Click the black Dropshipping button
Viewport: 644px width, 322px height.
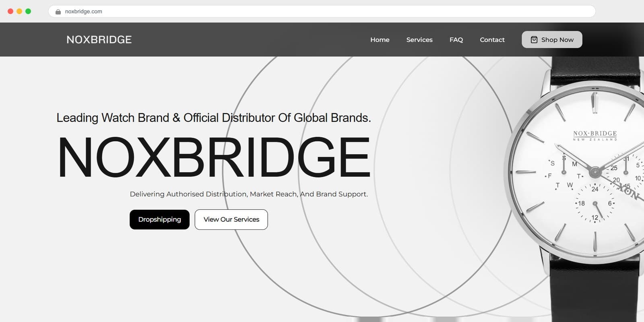tap(159, 219)
